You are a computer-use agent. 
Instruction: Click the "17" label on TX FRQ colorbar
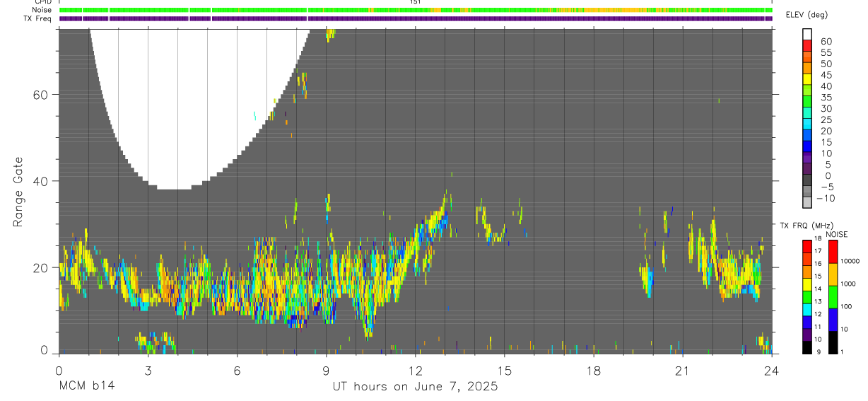coord(819,251)
